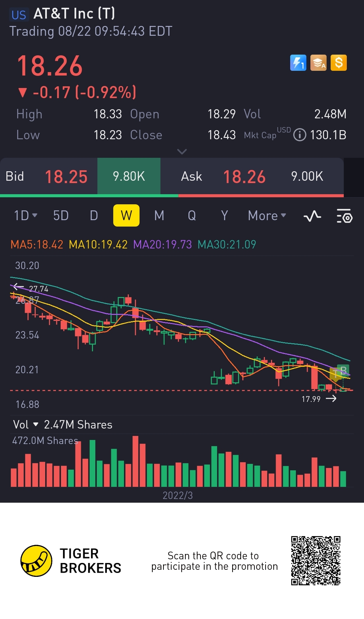Tap the trading time 08/22 09:54:43 EDT
This screenshot has width=364, height=619.
[x=115, y=31]
